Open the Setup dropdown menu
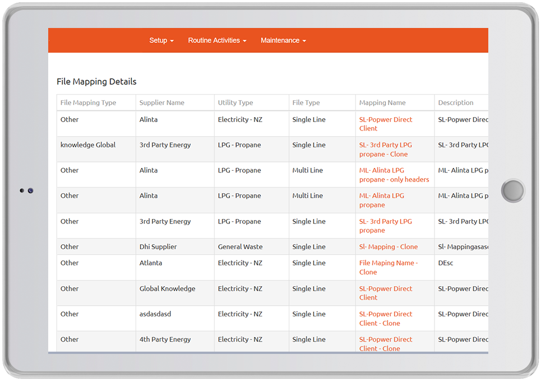Viewport: 541px width, 392px height. [161, 40]
